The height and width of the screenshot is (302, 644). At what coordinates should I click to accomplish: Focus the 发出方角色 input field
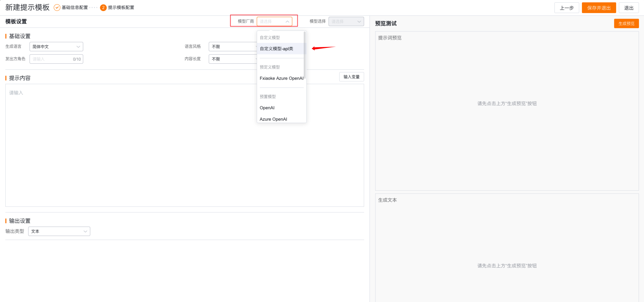pos(51,59)
